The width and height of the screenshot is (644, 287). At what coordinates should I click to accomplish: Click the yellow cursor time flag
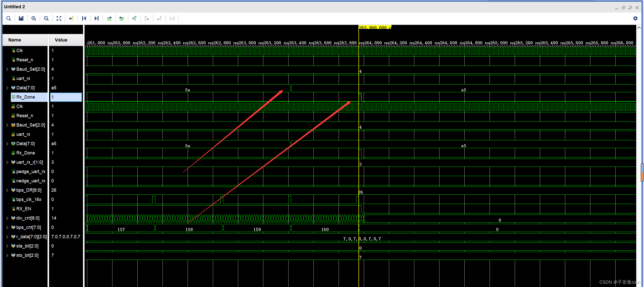point(375,27)
